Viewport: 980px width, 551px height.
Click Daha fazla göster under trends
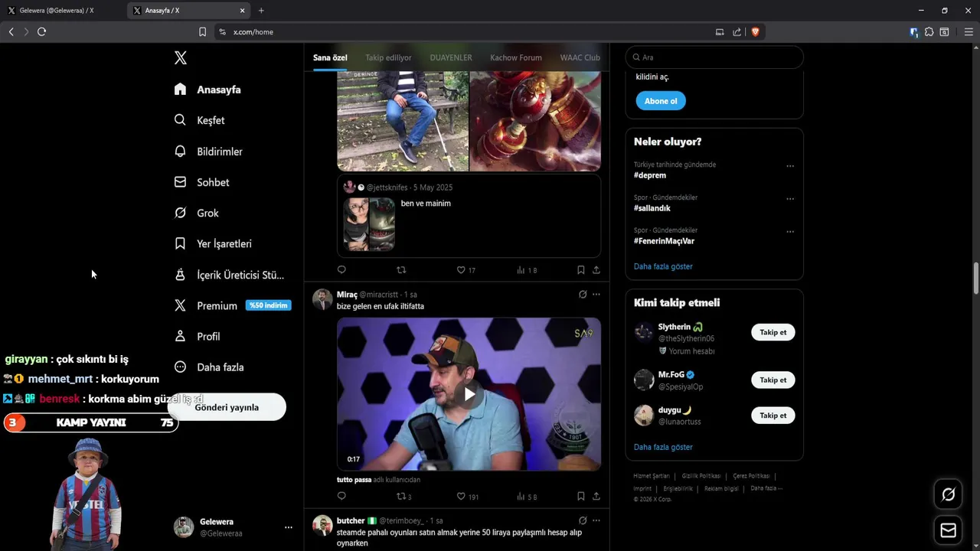click(x=663, y=266)
